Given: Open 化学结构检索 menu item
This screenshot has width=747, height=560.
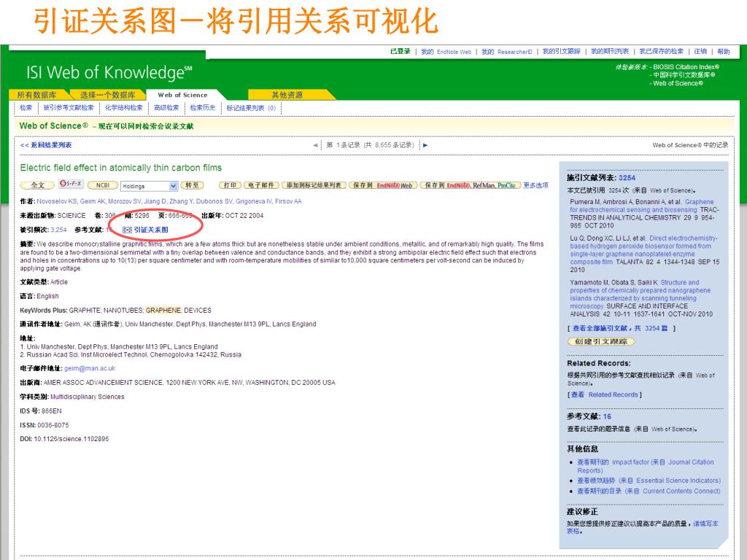Looking at the screenshot, I should pyautogui.click(x=124, y=108).
